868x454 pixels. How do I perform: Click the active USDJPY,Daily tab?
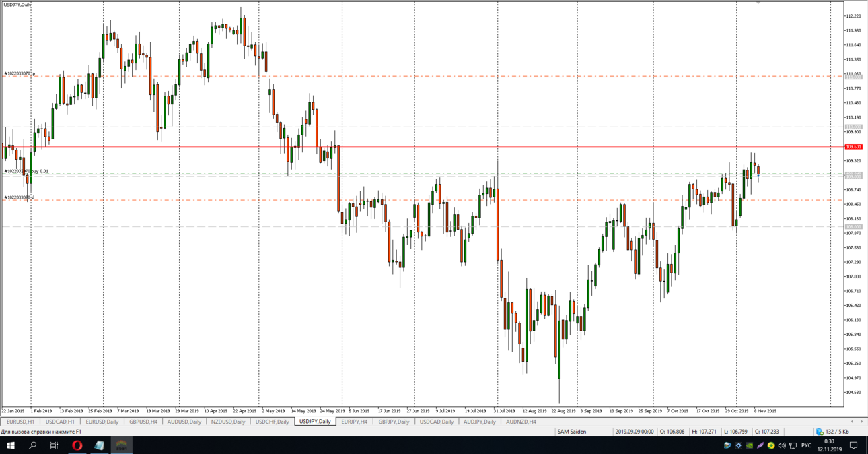pos(315,422)
